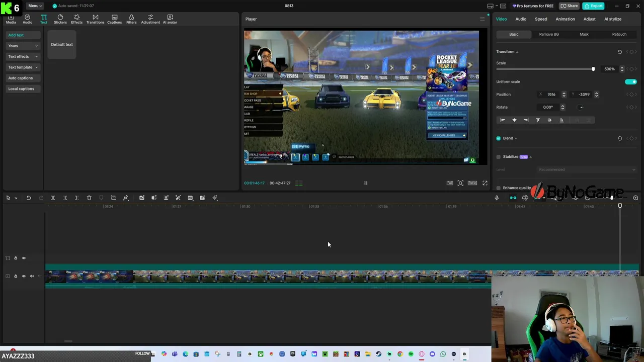Screen dimensions: 644x362
Task: Open the Captions panel
Action: click(x=114, y=19)
